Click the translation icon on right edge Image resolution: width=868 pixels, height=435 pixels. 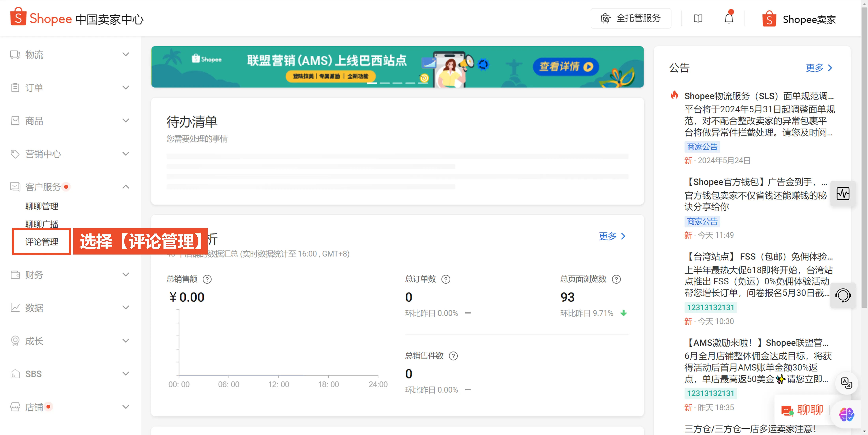tap(846, 383)
